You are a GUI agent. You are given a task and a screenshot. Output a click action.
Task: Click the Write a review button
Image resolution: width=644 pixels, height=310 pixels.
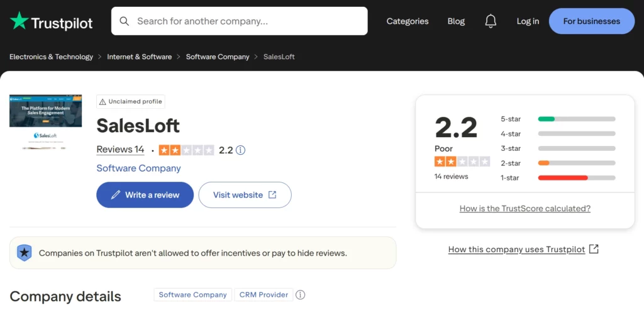tap(145, 195)
